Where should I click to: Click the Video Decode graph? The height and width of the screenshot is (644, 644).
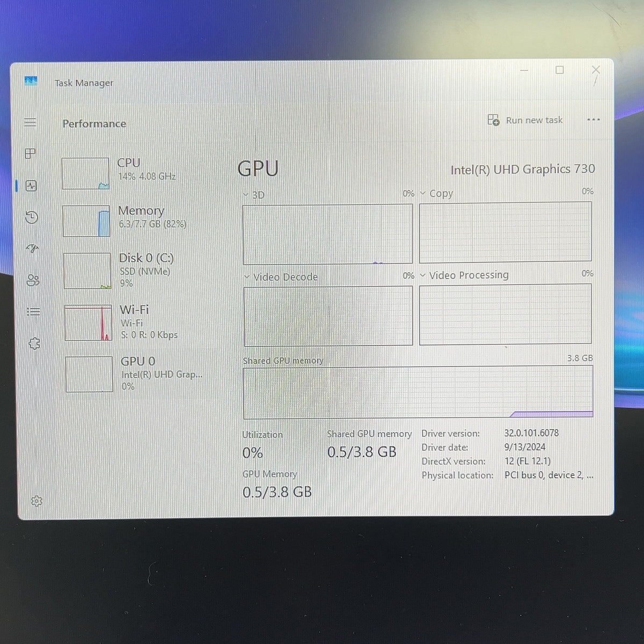pyautogui.click(x=328, y=316)
